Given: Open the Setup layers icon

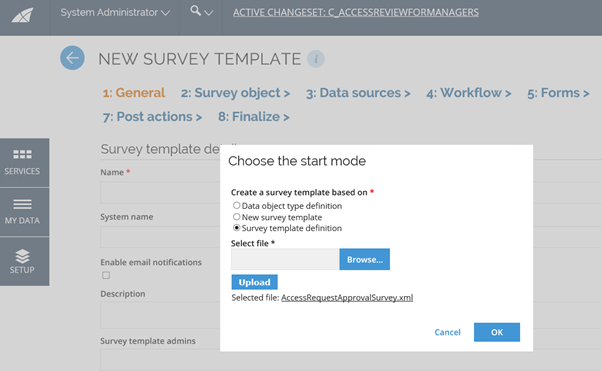Looking at the screenshot, I should tap(22, 256).
